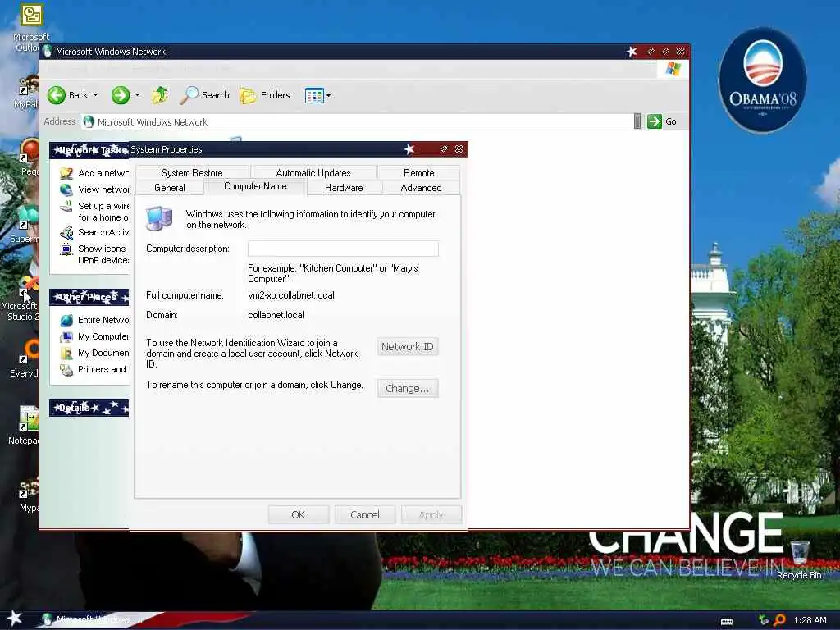Switch to the Automatic Updates tab

pos(313,172)
